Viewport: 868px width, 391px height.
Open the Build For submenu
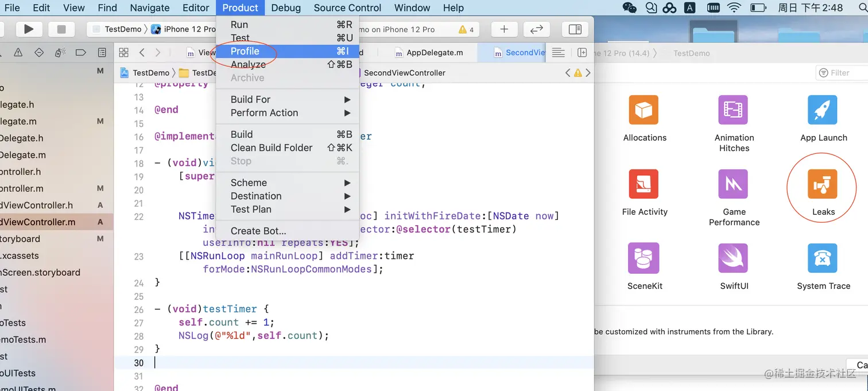(287, 99)
